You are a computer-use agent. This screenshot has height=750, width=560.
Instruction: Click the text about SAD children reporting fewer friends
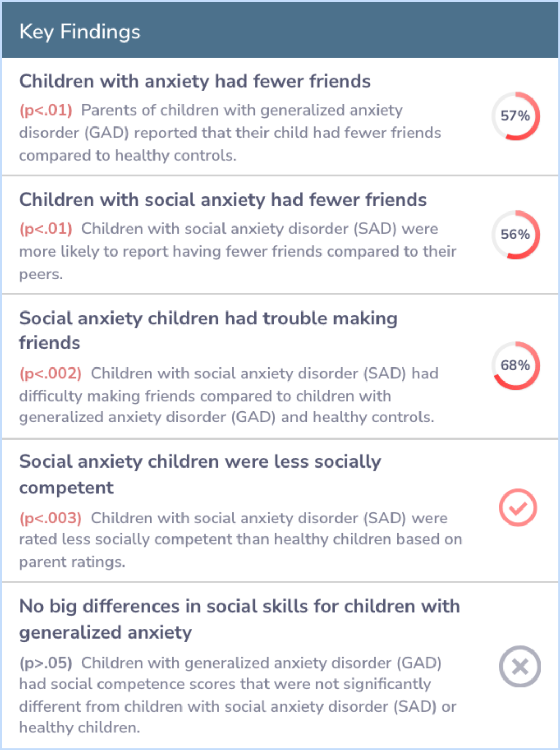pos(237,252)
